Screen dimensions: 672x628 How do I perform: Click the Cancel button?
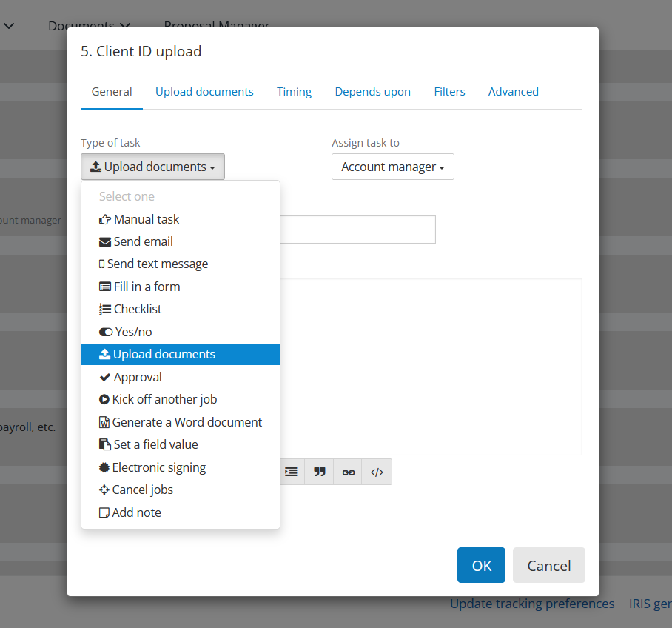pyautogui.click(x=548, y=566)
